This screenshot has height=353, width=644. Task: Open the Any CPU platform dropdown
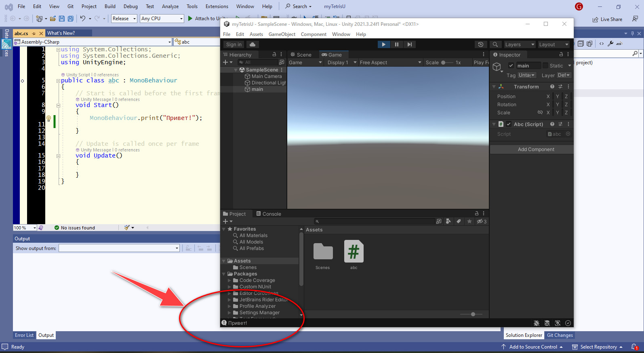(x=162, y=19)
